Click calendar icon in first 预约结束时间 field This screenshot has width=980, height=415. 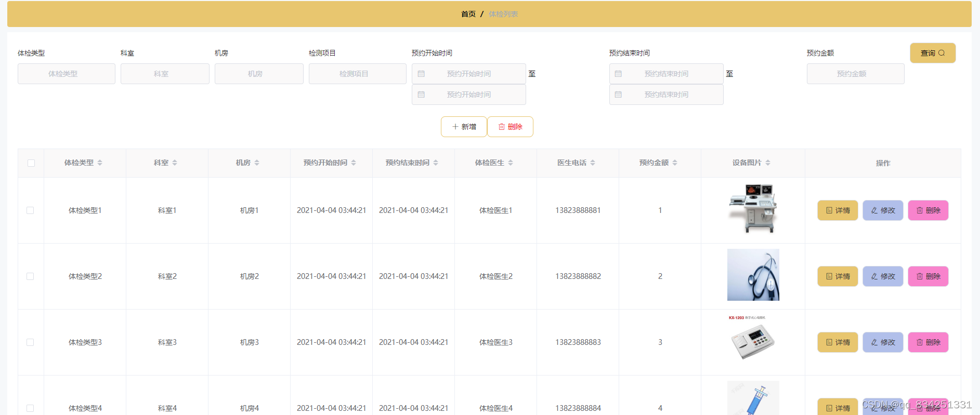pos(618,74)
